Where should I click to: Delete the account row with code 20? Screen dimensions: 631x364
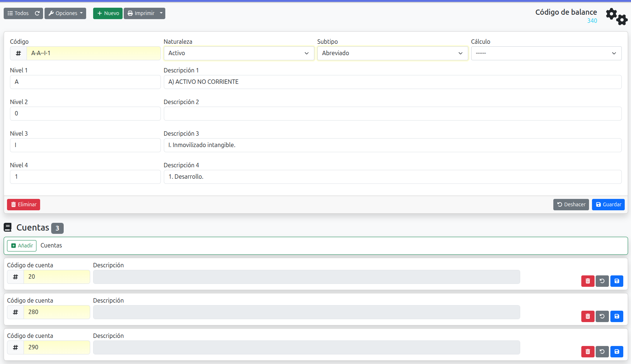tap(588, 281)
